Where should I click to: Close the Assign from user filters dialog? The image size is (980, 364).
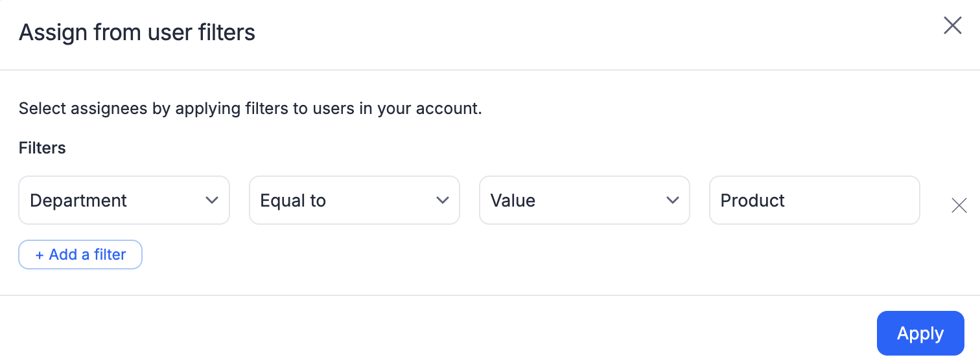click(952, 26)
